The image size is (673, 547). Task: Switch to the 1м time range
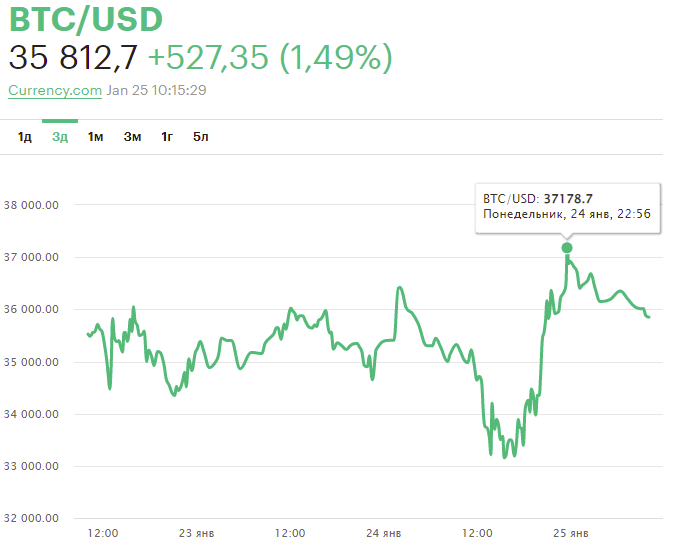pyautogui.click(x=96, y=137)
